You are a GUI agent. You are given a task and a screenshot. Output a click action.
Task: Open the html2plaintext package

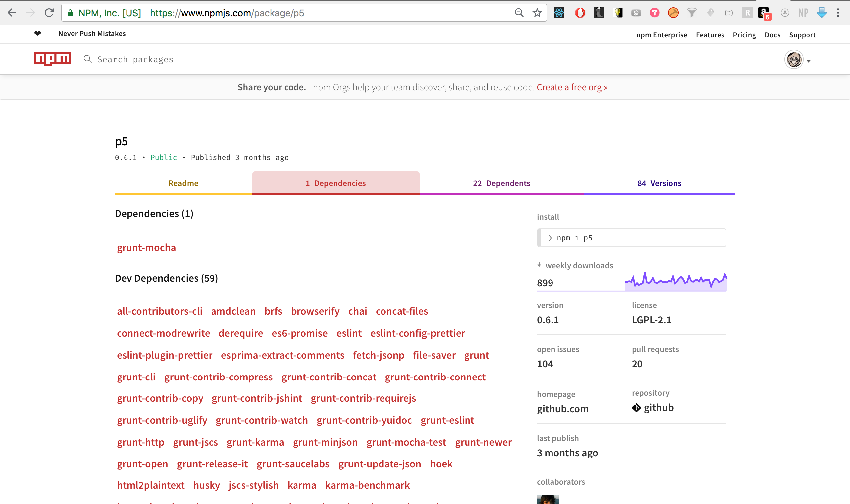click(x=151, y=485)
